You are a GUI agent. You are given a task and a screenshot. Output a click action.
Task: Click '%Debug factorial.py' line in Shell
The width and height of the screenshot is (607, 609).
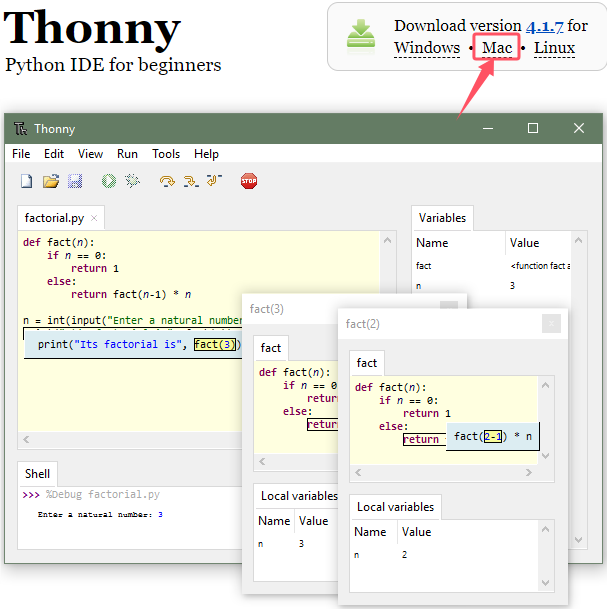point(91,494)
